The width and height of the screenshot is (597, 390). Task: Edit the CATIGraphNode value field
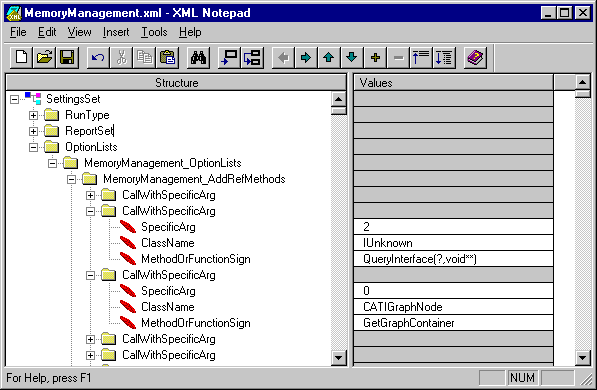(x=453, y=307)
